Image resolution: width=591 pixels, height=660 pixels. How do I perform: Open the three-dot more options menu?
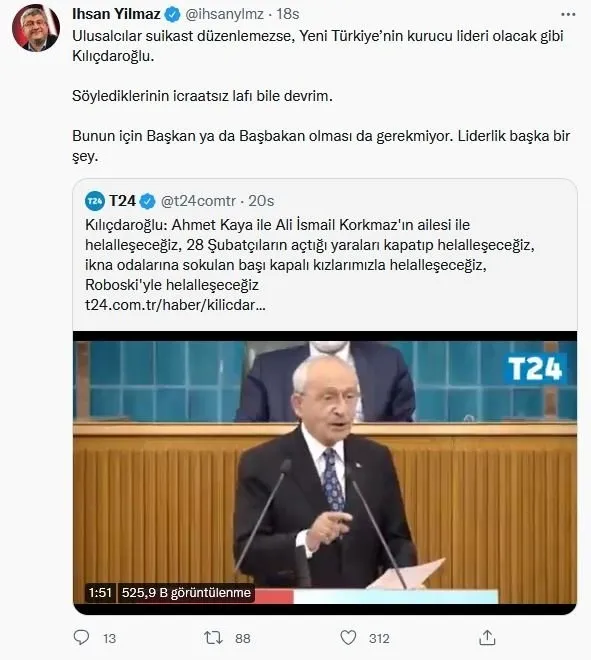pos(568,14)
